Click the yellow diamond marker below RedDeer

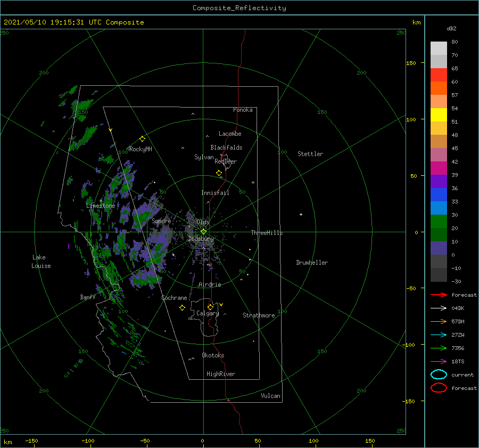(x=219, y=173)
